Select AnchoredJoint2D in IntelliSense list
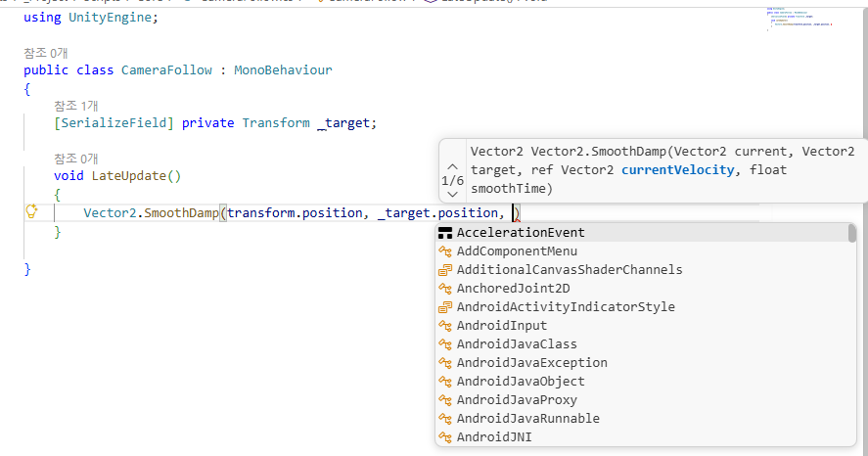Screen dimensions: 868x456 pos(642,289)
